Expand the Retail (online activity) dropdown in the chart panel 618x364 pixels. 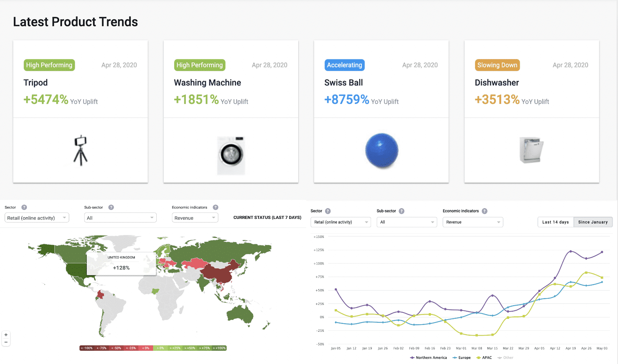point(341,222)
